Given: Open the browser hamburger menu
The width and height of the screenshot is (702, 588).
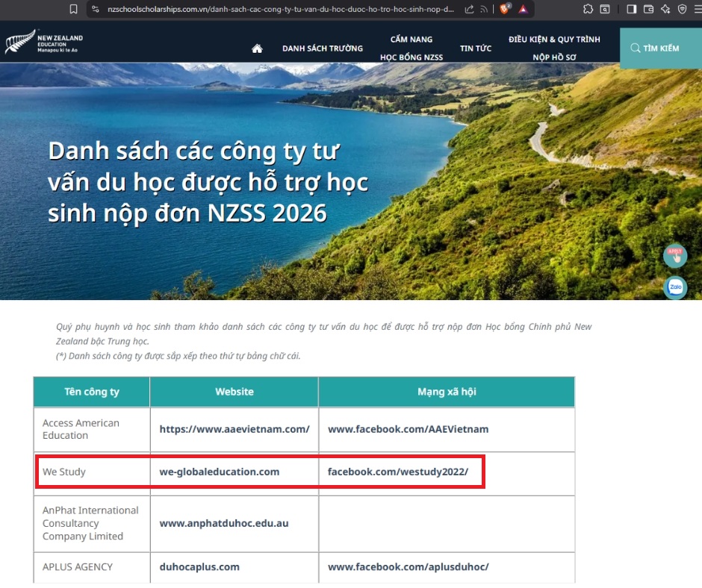Looking at the screenshot, I should pos(698,9).
